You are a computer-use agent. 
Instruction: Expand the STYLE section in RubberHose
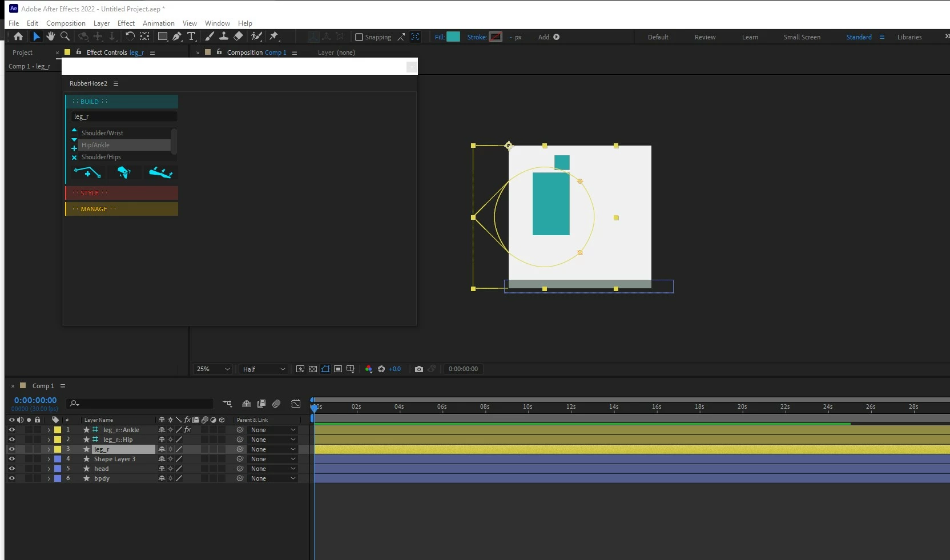coord(122,193)
